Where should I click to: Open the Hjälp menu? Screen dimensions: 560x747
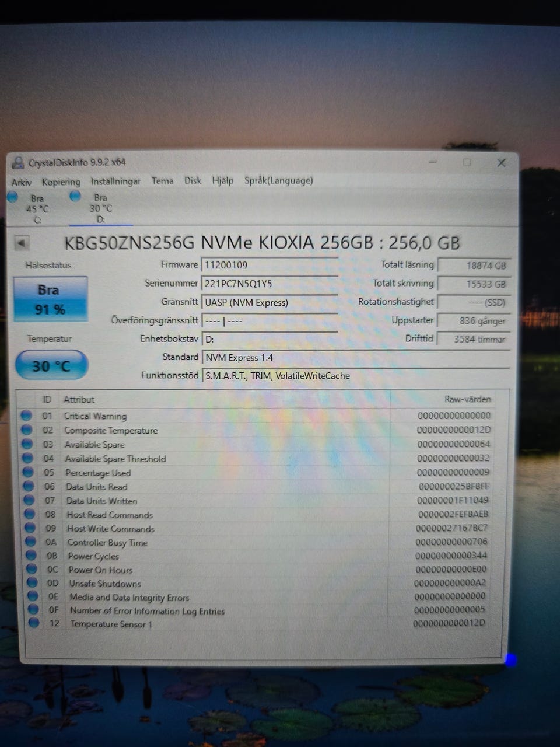pyautogui.click(x=222, y=181)
